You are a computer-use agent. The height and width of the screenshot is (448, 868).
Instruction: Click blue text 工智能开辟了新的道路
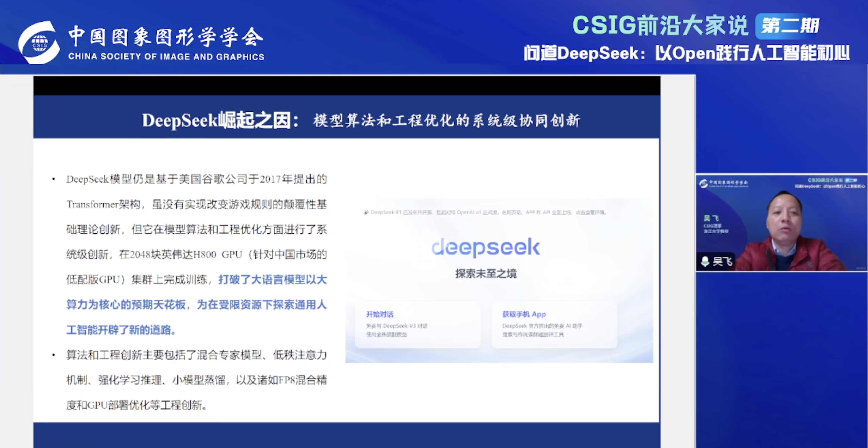pos(121,330)
